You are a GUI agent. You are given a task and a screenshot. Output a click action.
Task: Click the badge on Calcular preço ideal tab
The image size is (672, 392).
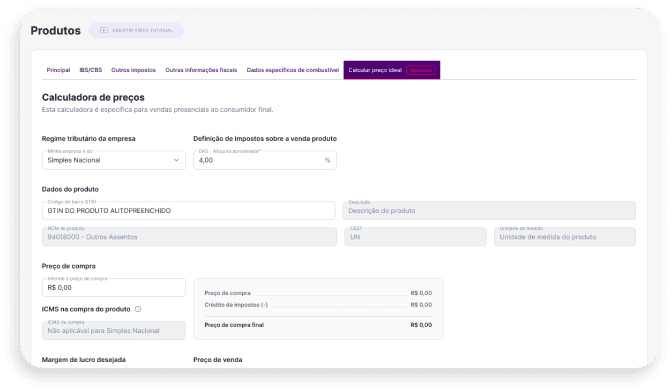pos(421,70)
